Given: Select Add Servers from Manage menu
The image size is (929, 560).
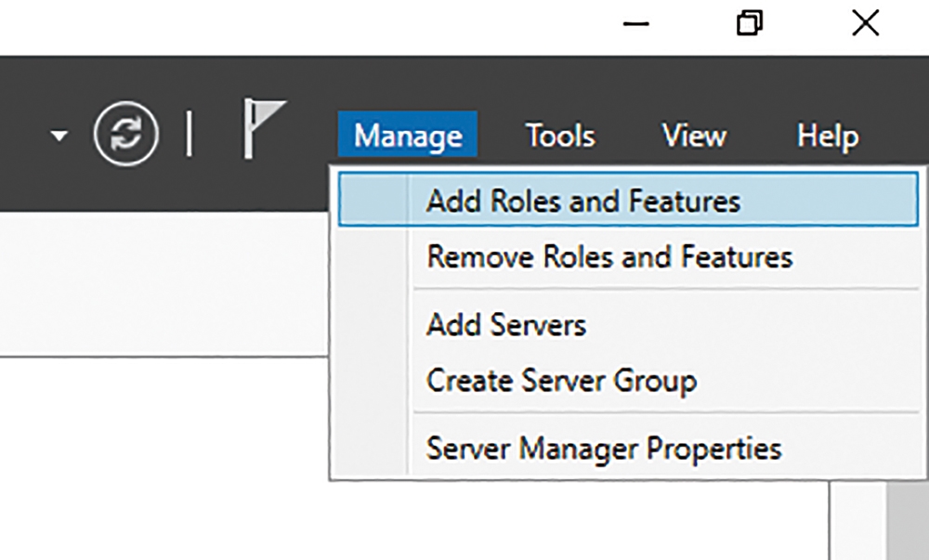Looking at the screenshot, I should (x=629, y=324).
